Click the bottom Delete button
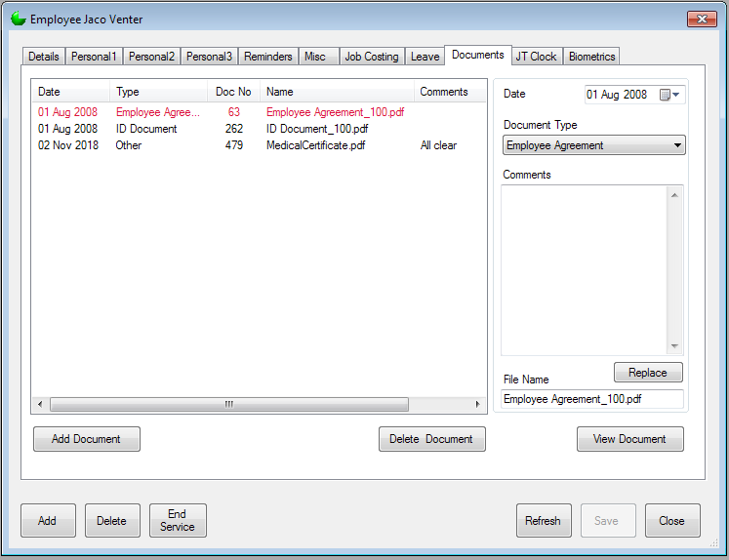Screen dimensions: 729x560 pyautogui.click(x=112, y=521)
